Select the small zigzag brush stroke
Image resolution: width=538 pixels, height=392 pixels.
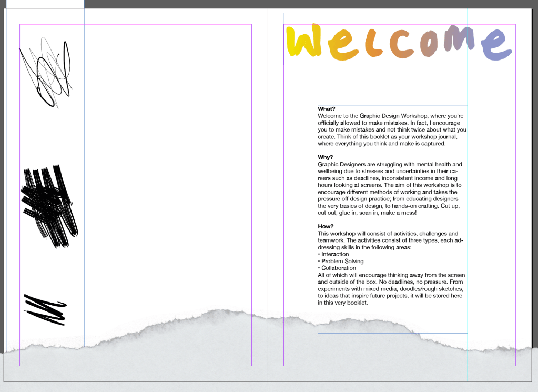click(x=45, y=309)
